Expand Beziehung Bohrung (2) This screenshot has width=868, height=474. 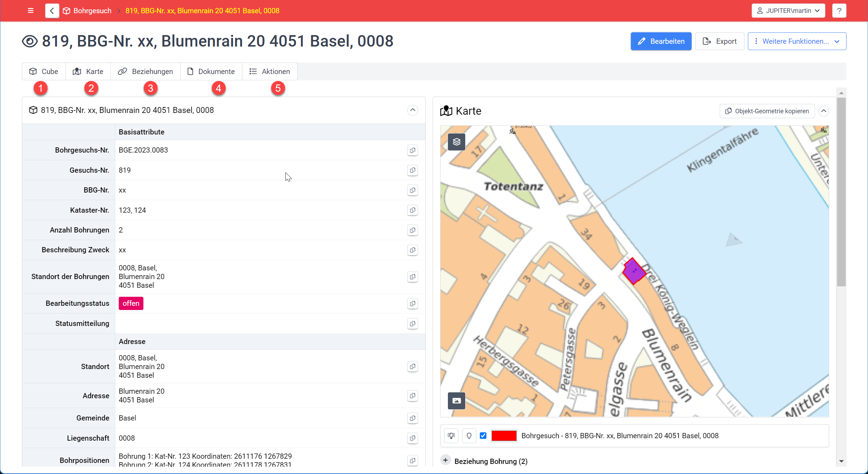coord(445,460)
